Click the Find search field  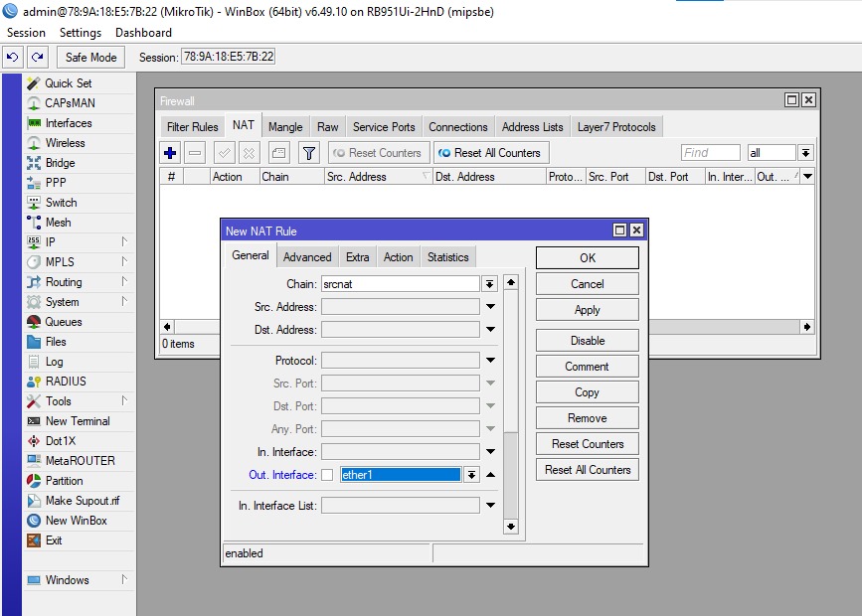(x=710, y=153)
